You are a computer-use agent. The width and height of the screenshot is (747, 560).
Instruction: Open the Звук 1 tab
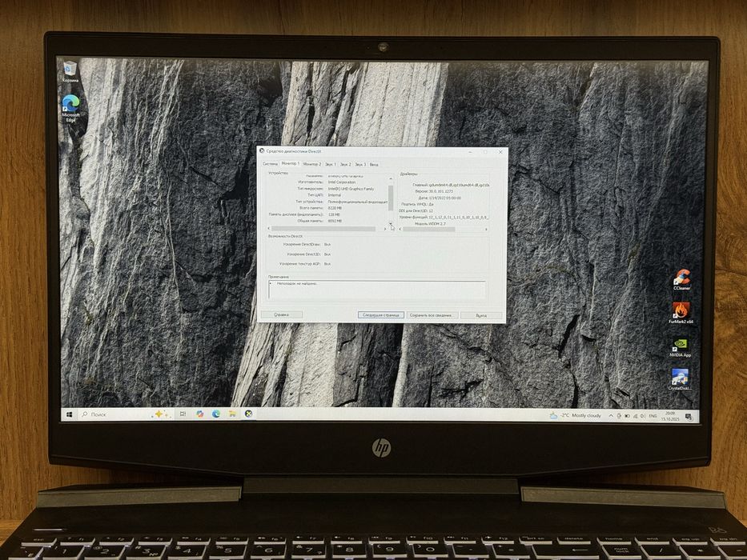[330, 164]
